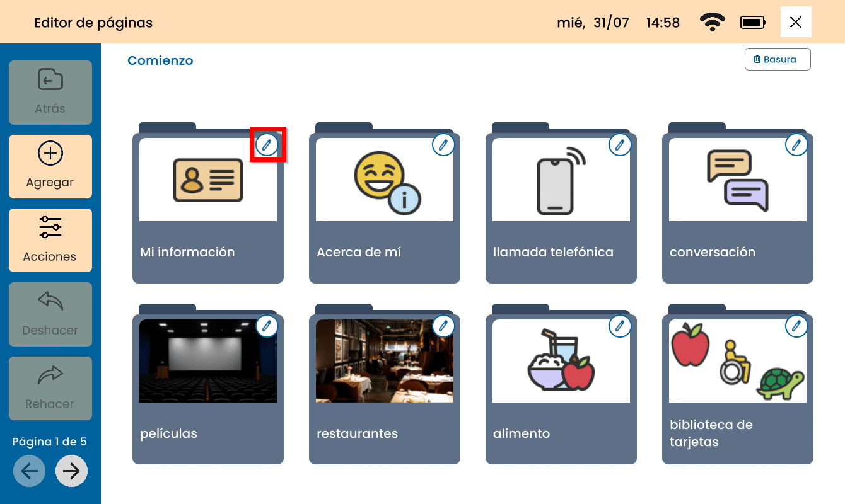Click pencil icon on biblioteca de tarjetas

point(796,326)
